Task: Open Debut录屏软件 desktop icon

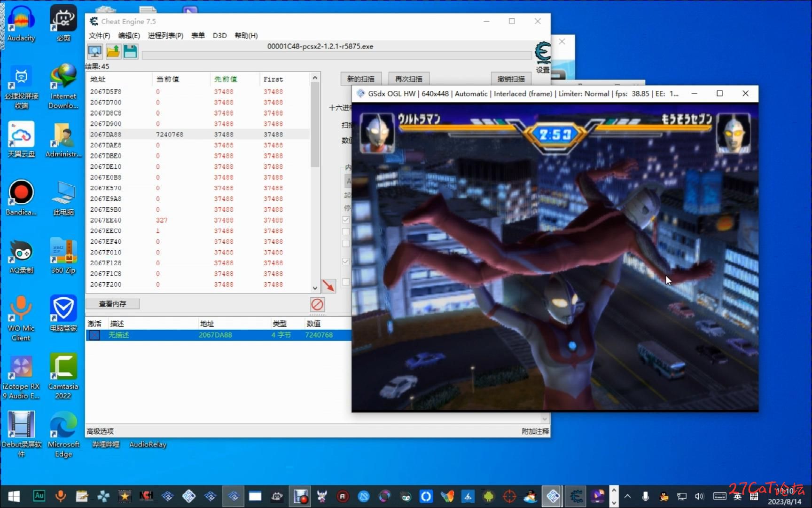Action: pos(21,435)
